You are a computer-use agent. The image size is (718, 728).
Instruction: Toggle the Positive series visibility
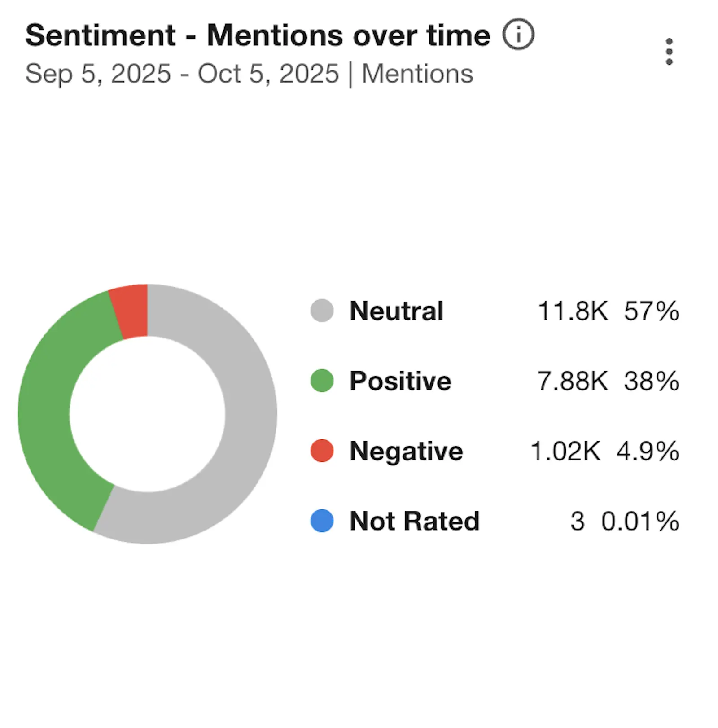399,381
